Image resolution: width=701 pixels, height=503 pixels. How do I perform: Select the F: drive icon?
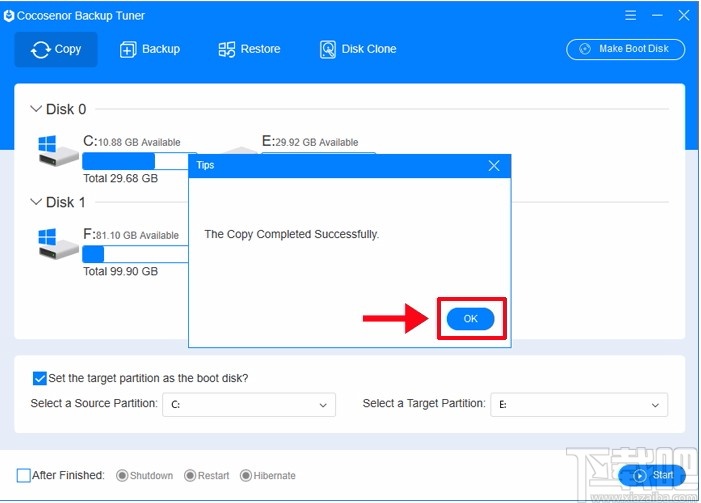(x=58, y=244)
